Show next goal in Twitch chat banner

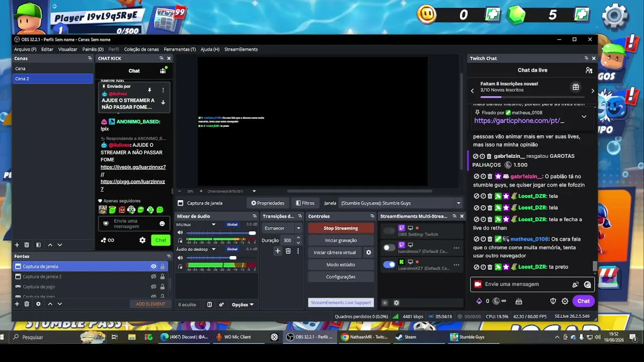coord(592,91)
